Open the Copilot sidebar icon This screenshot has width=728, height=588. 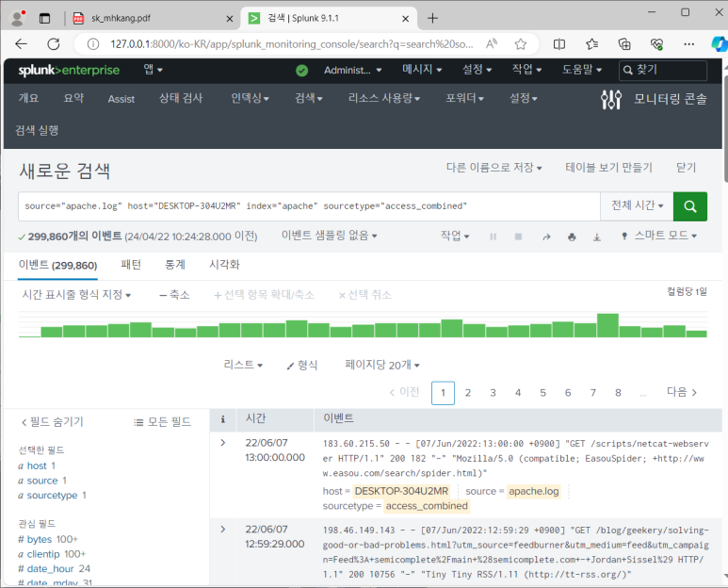point(720,44)
